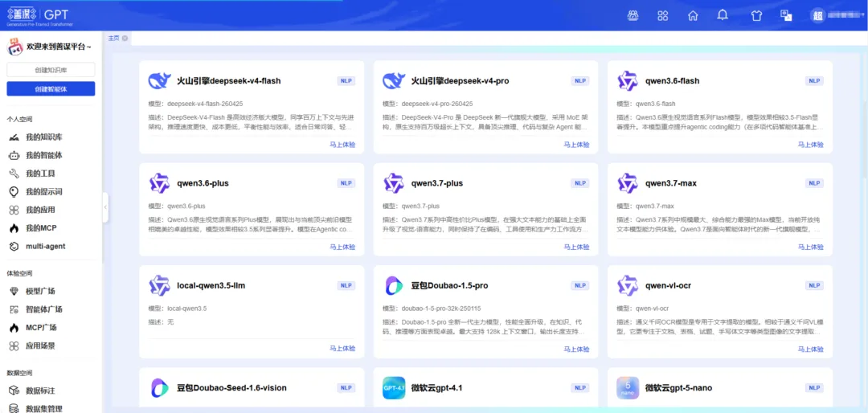Image resolution: width=868 pixels, height=413 pixels.
Task: Try qwen3.6-flash via 马上体验
Action: tap(810, 145)
